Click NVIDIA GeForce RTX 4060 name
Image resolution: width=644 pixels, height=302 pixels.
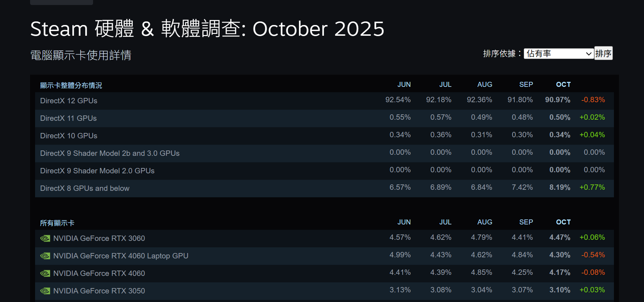tap(99, 273)
